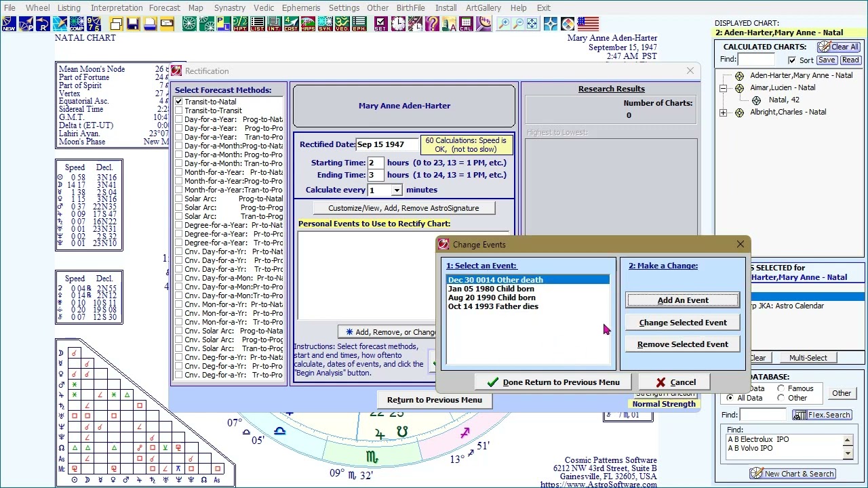The image size is (868, 488).
Task: Click the Rectified Date input field
Action: tap(387, 144)
